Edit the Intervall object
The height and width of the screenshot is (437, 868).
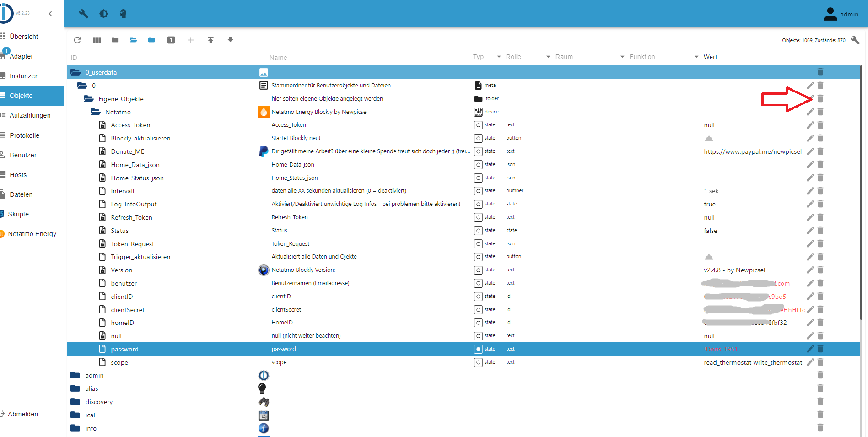click(810, 191)
